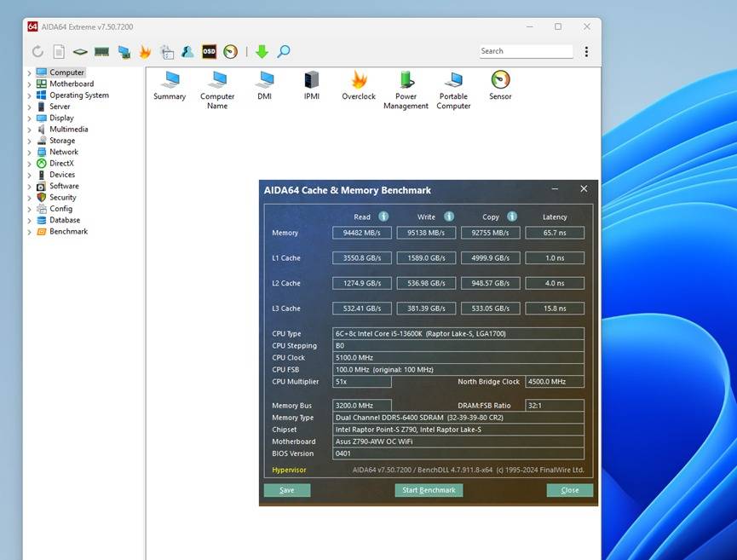Open the three-dot menu in AIDA64 toolbar
Viewport: 737px width, 560px height.
coord(586,51)
